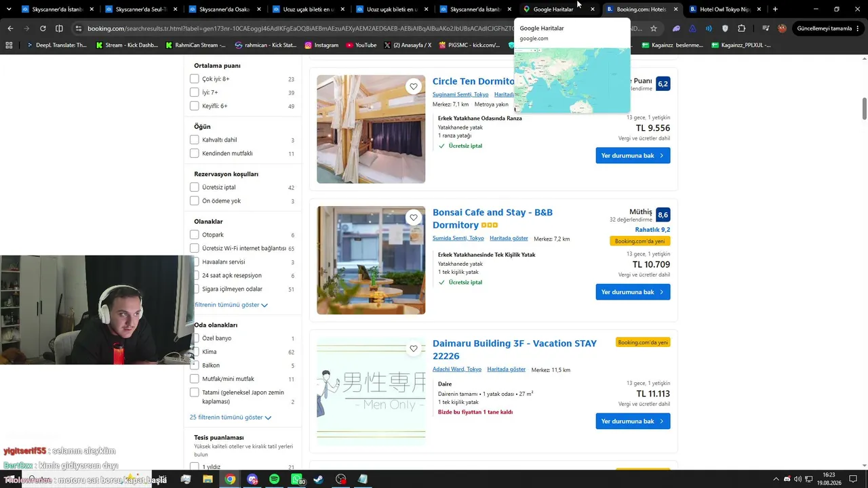The width and height of the screenshot is (868, 488).
Task: Open the browser split view icon beside reload
Action: click(59, 28)
